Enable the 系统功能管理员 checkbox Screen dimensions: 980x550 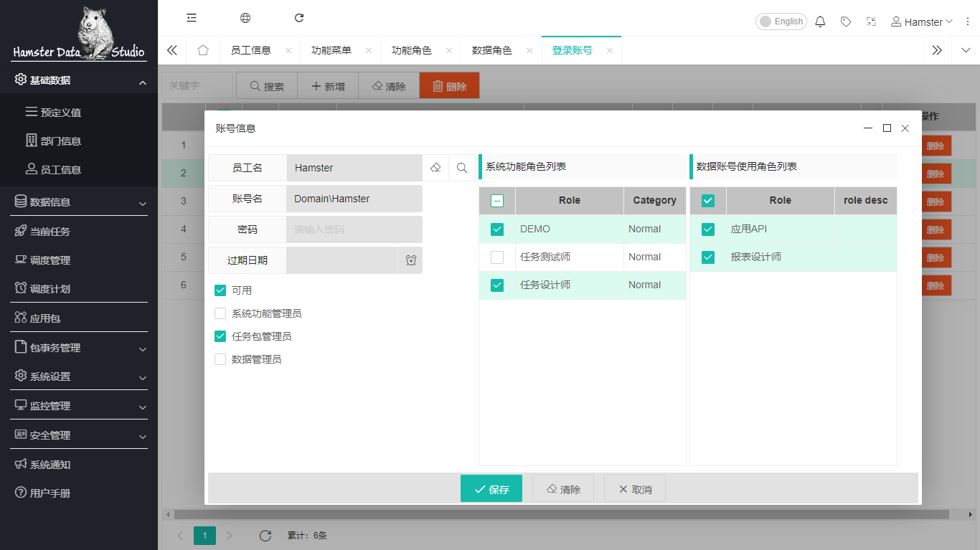(220, 313)
